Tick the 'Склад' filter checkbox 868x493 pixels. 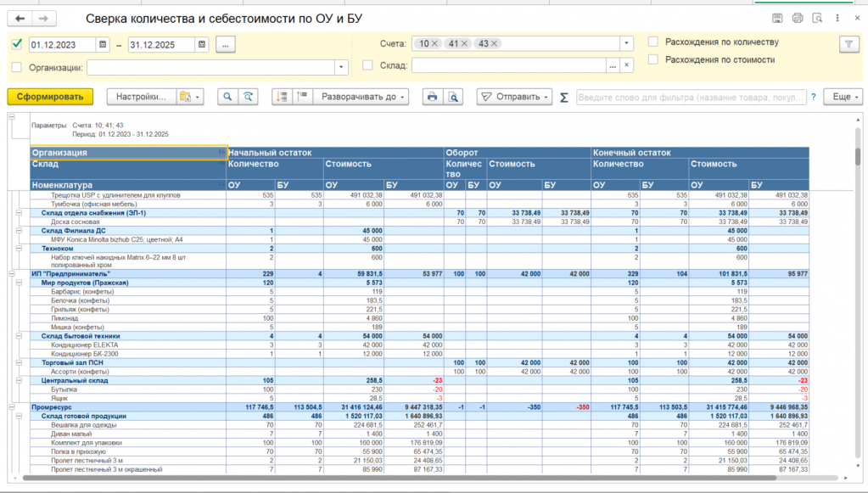pos(367,65)
